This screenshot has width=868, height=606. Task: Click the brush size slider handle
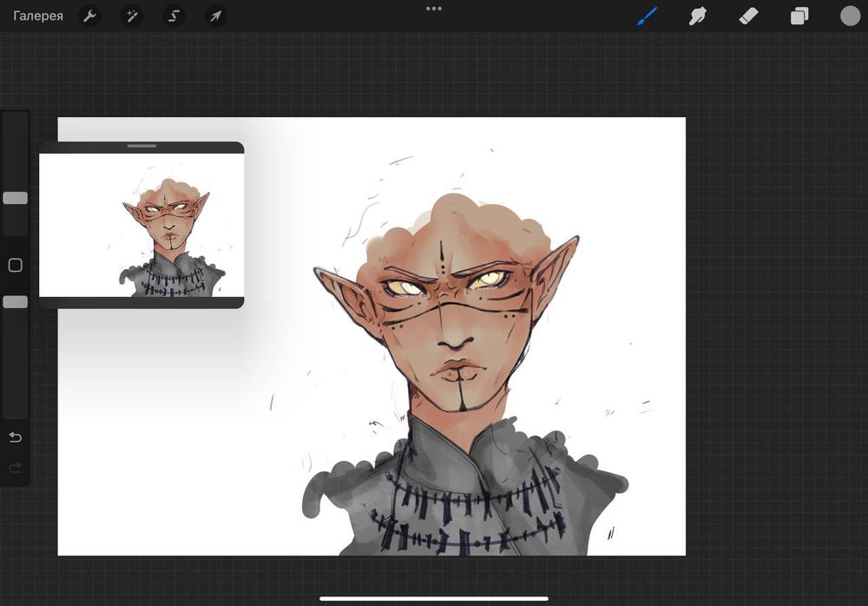point(15,198)
